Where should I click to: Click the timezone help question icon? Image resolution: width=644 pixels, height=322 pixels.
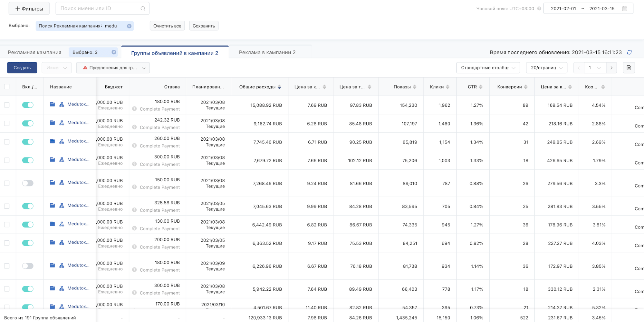(539, 9)
